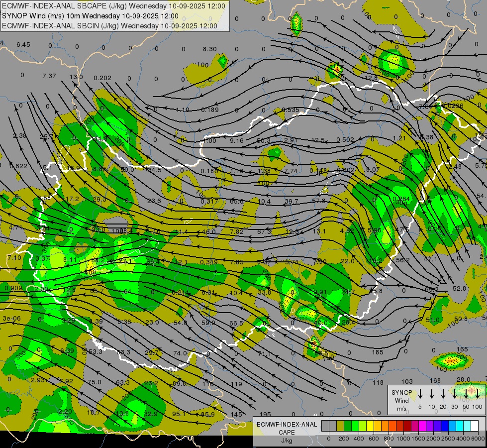Click the map value 195
Viewport: 487px width, 448px height.
tap(265, 415)
